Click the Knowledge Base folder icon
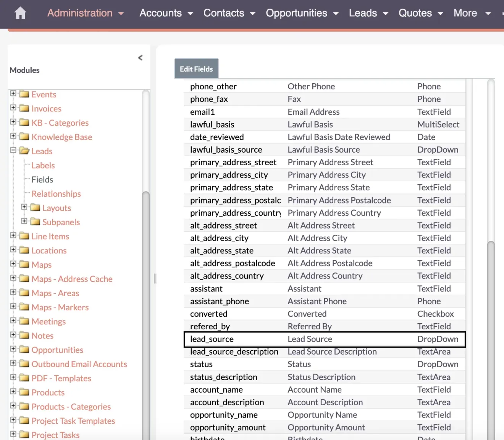The image size is (504, 440). click(24, 137)
